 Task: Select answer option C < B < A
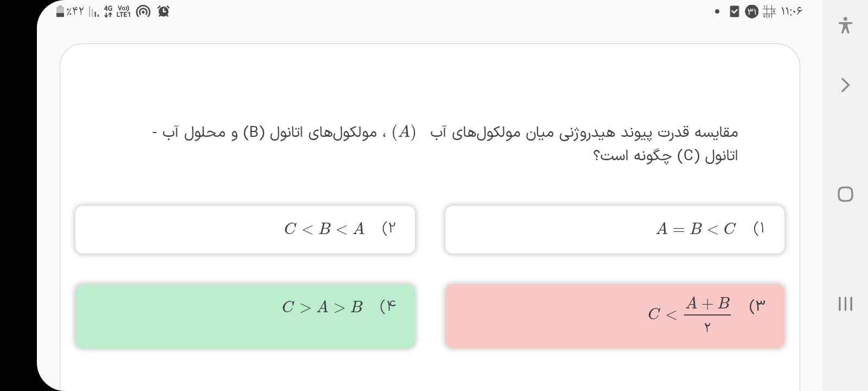point(245,229)
